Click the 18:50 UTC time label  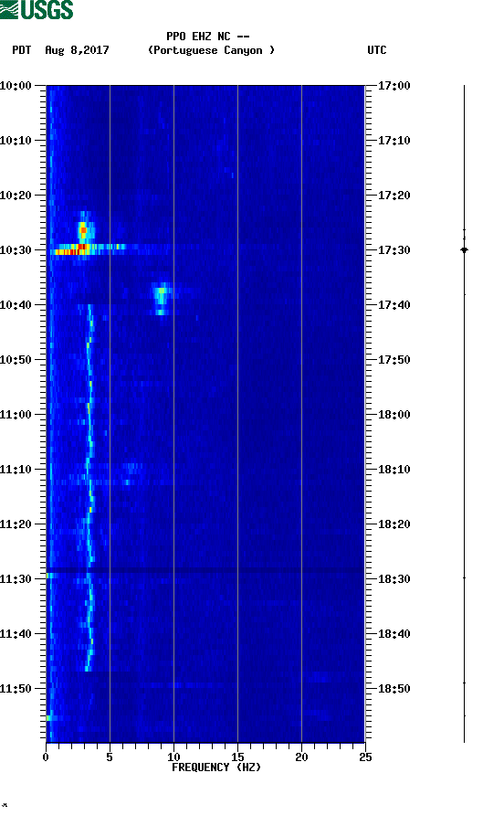(394, 689)
